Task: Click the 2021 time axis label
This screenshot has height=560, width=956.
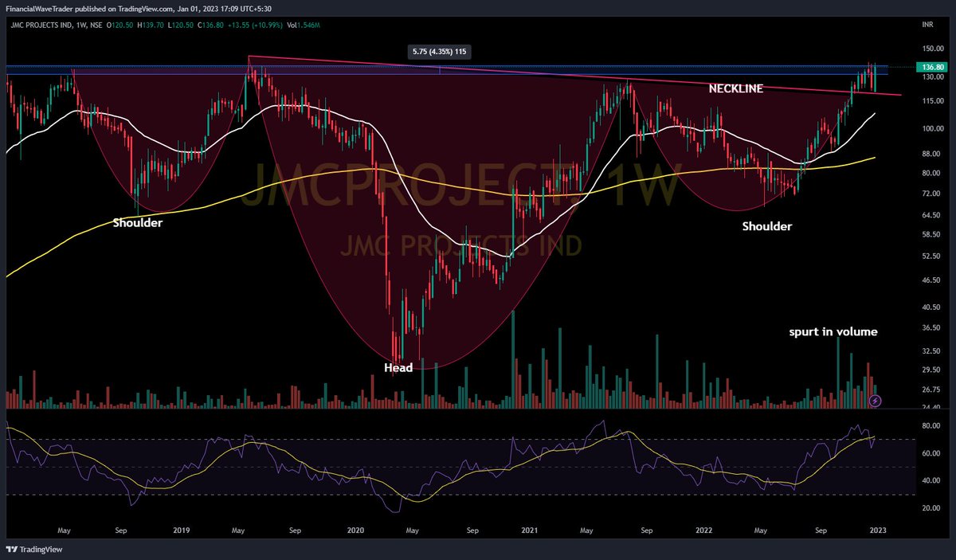Action: coord(530,529)
